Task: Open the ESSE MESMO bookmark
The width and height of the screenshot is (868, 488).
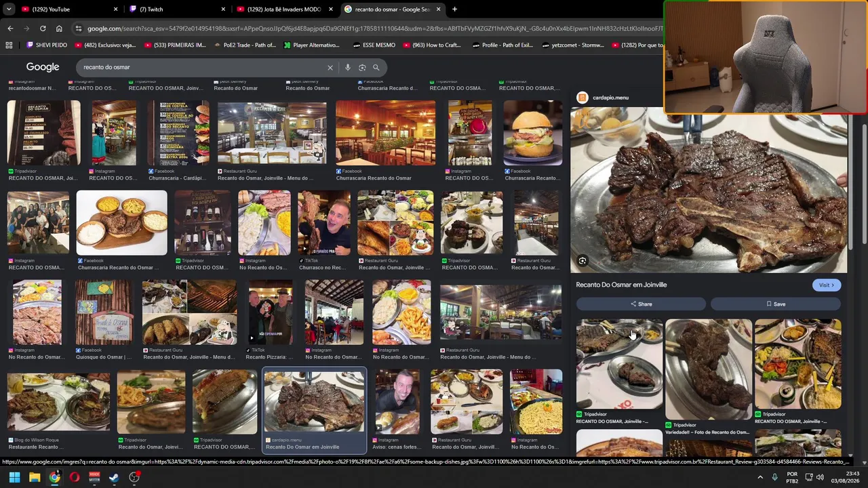Action: (374, 45)
